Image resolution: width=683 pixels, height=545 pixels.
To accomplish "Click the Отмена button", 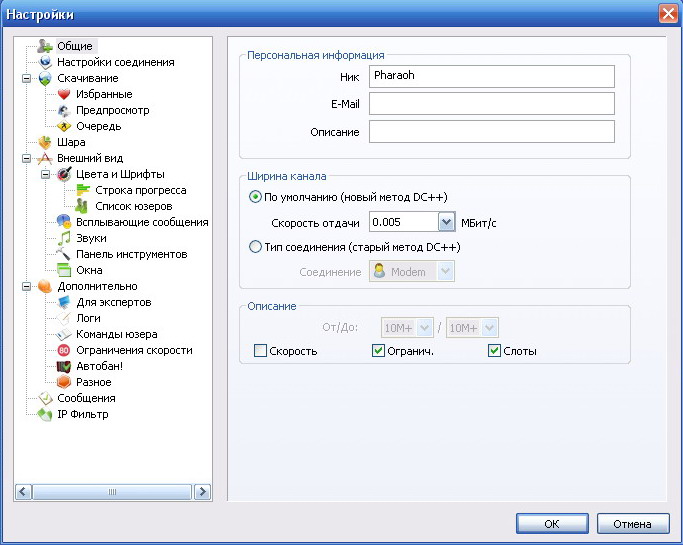I will 633,523.
